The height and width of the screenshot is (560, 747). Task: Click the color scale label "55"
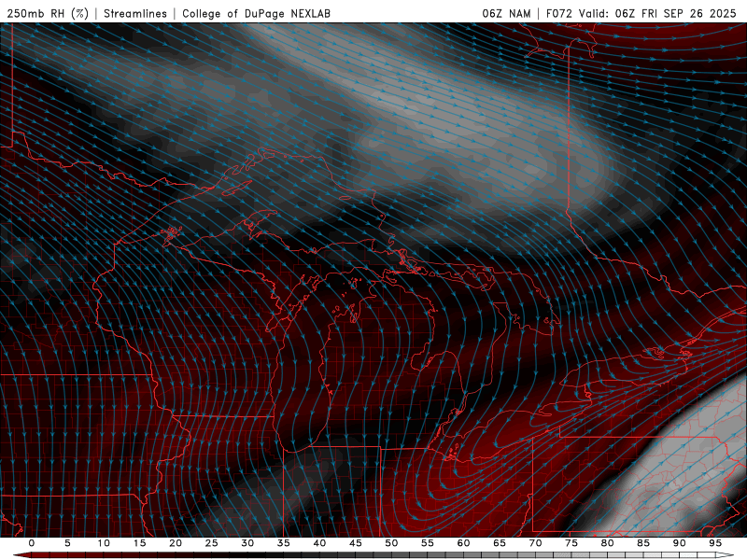pyautogui.click(x=428, y=543)
